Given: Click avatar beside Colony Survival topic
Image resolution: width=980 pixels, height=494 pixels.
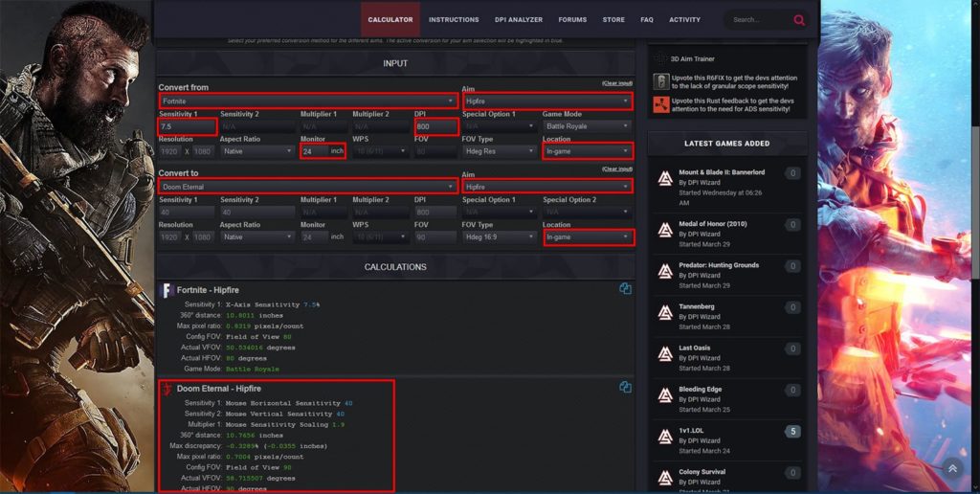Looking at the screenshot, I should [665, 478].
